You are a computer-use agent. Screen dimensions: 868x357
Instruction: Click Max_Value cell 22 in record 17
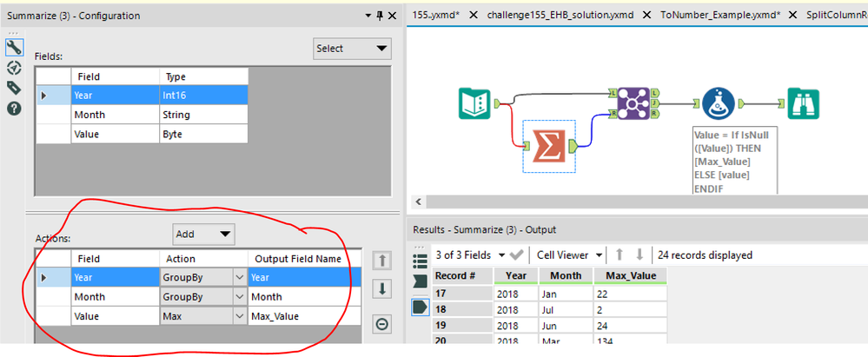click(631, 294)
